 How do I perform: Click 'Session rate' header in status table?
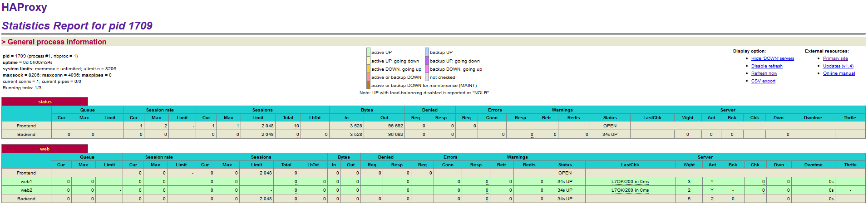pos(160,110)
